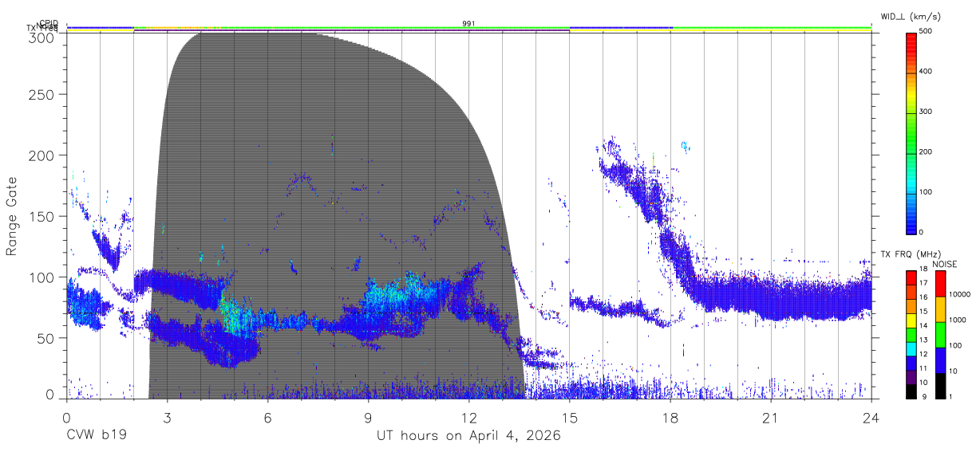Click the red segment of the NOISE legend

(x=939, y=284)
